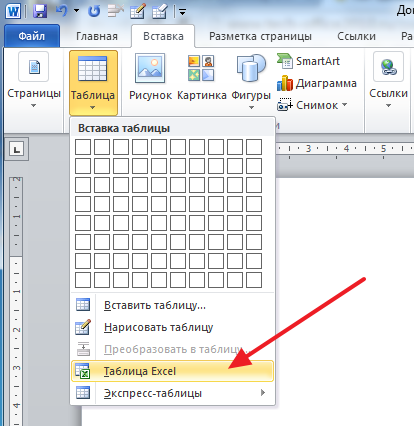The height and width of the screenshot is (426, 414).
Task: Select the top-left cell in table grid
Action: 83,147
